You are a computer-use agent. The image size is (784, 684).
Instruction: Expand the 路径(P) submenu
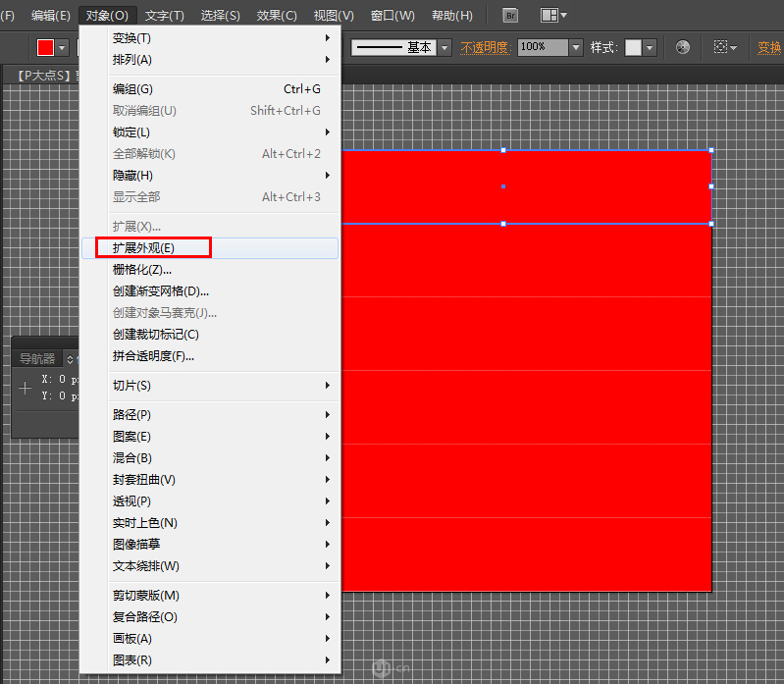[x=131, y=415]
